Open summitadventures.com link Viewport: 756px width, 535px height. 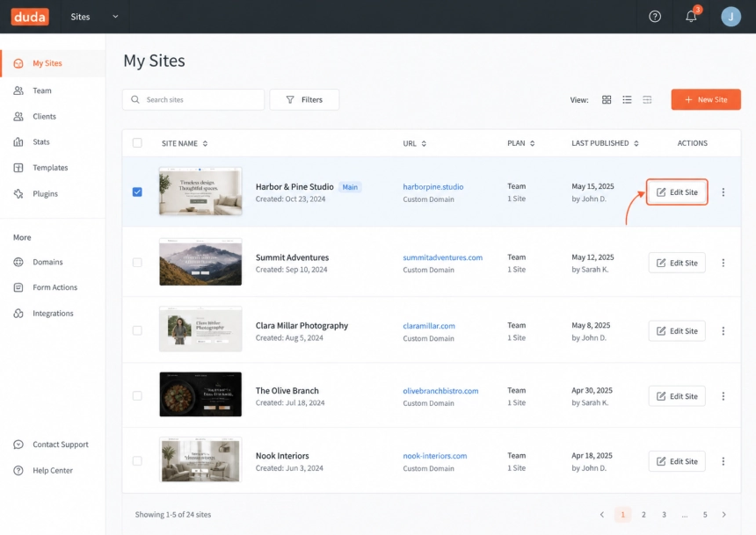coord(442,257)
